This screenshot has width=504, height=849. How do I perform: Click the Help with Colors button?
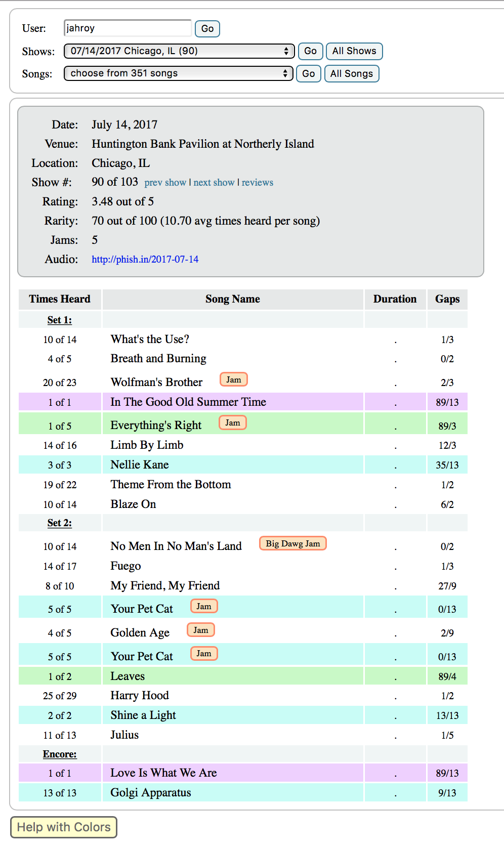click(64, 827)
